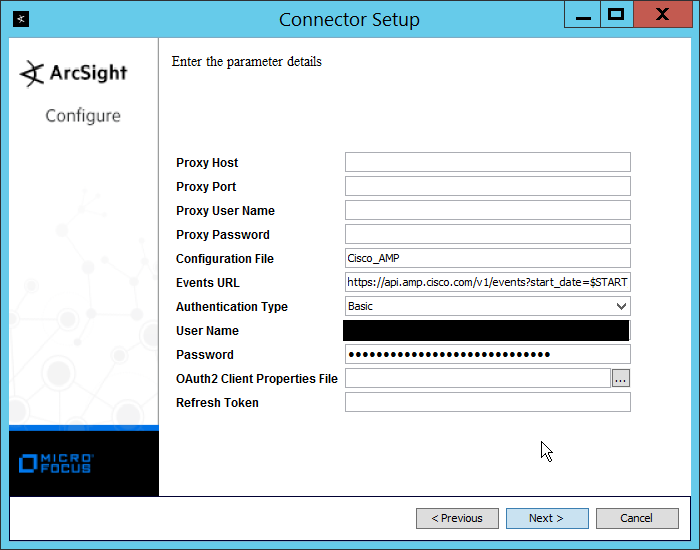
Task: Select the redacted User Name field
Action: 486,331
